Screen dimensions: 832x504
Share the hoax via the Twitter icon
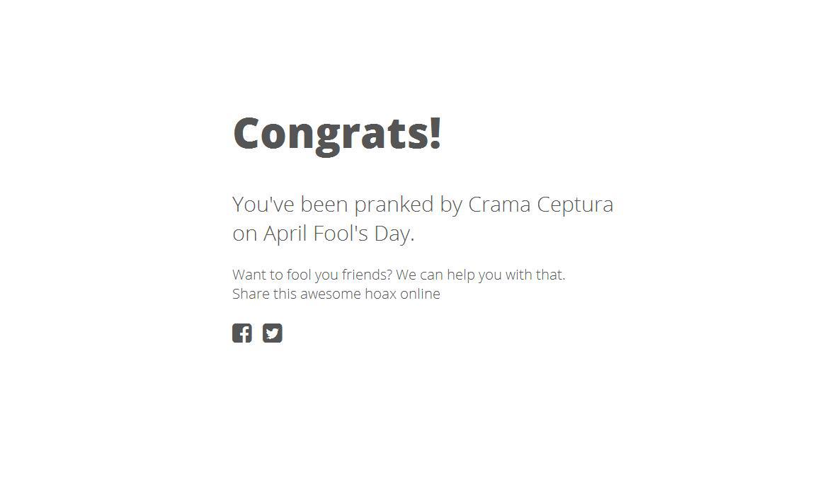(x=272, y=333)
